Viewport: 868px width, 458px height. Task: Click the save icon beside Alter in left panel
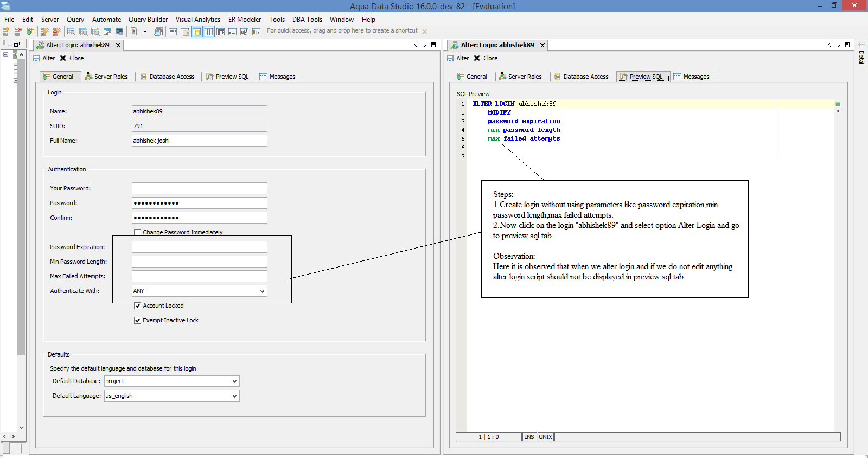pyautogui.click(x=36, y=58)
